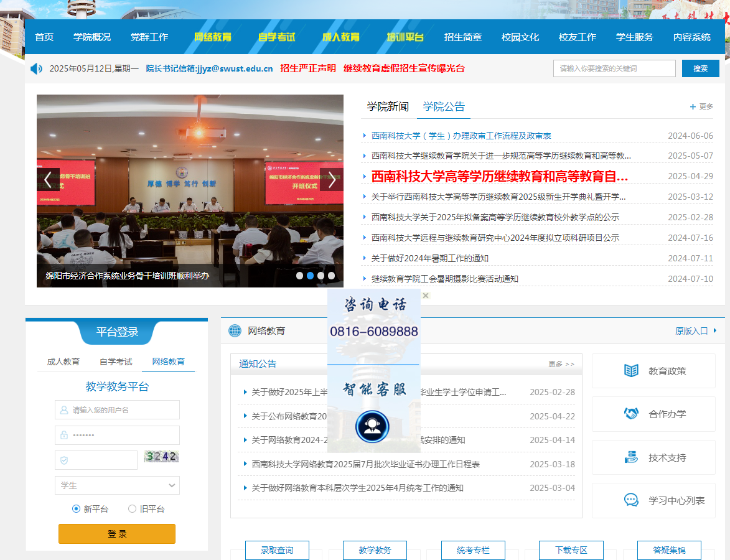This screenshot has width=730, height=560.
Task: Click the blue 搜索 button
Action: (700, 68)
